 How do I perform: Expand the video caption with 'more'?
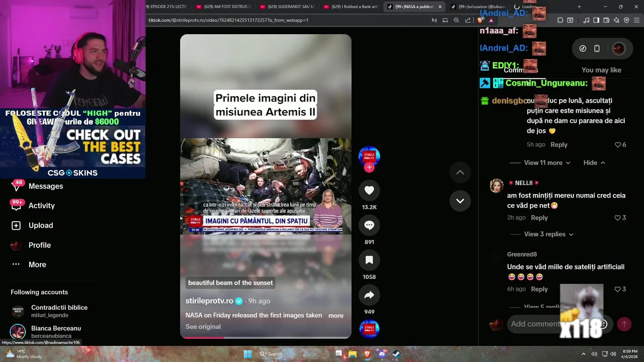tap(336, 316)
